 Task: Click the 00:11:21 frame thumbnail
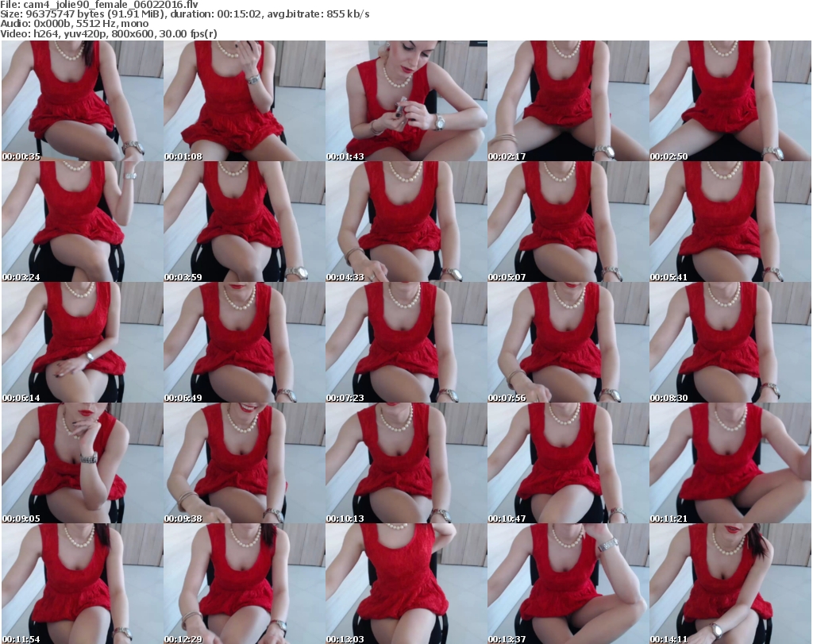click(730, 463)
